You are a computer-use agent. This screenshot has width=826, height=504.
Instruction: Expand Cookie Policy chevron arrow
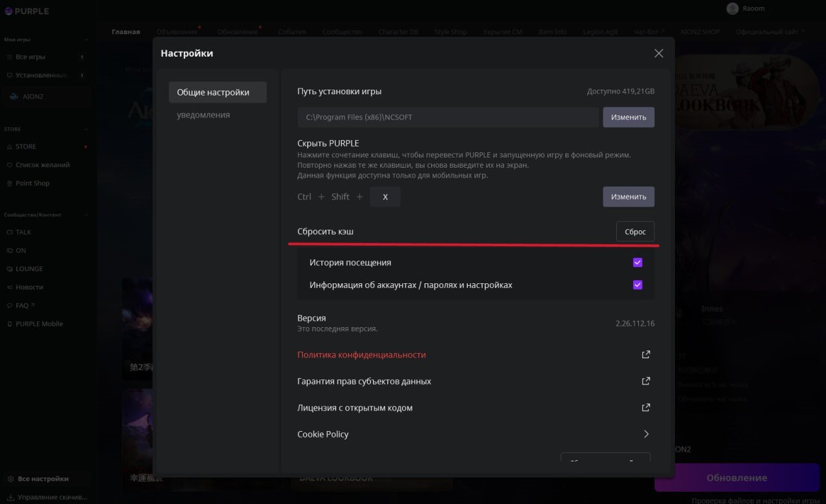[646, 434]
